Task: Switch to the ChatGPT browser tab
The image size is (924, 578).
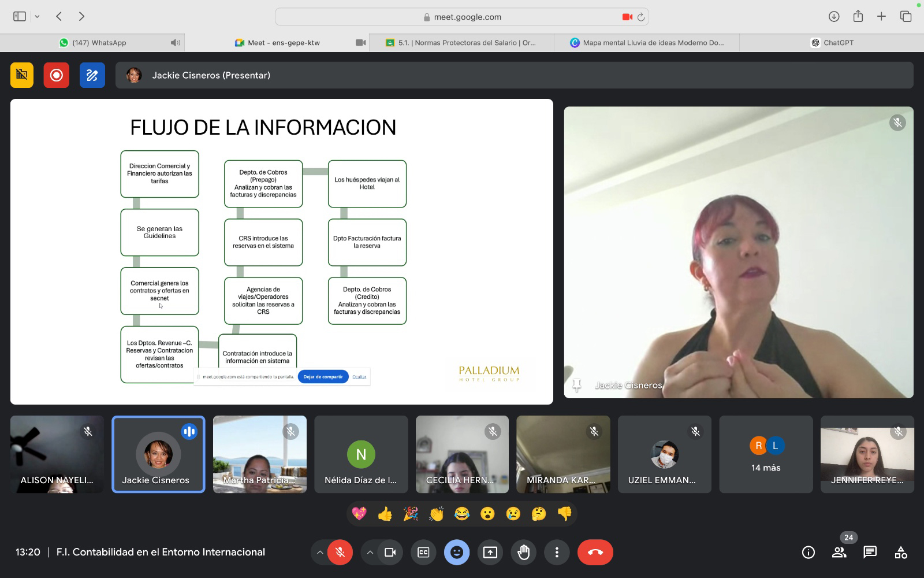Action: coord(832,43)
